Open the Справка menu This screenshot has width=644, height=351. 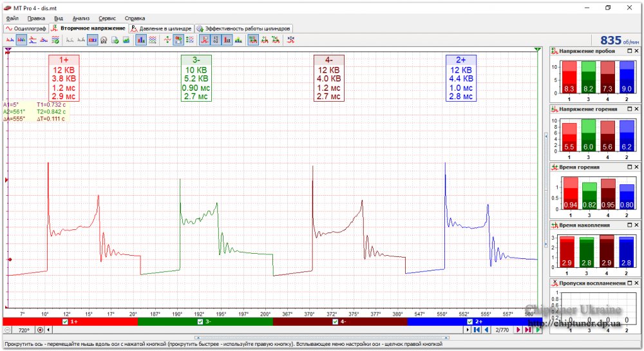135,18
